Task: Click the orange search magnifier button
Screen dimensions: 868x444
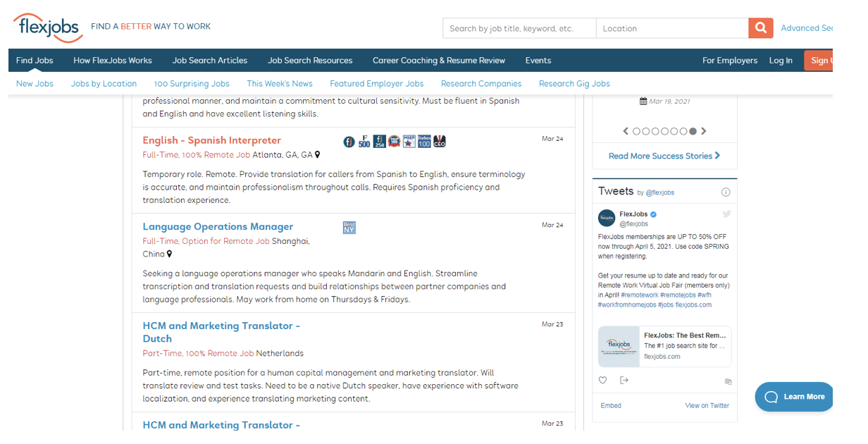Action: [760, 28]
